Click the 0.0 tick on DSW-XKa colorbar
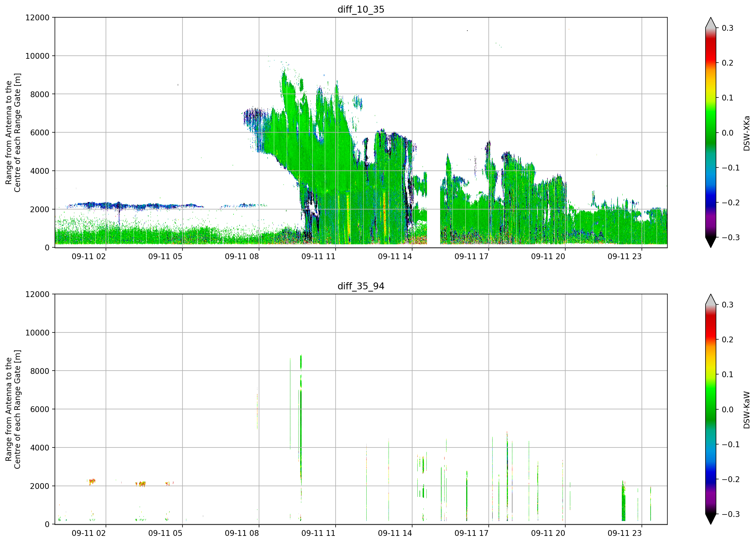Screen dimensions: 756x543 [x=728, y=133]
